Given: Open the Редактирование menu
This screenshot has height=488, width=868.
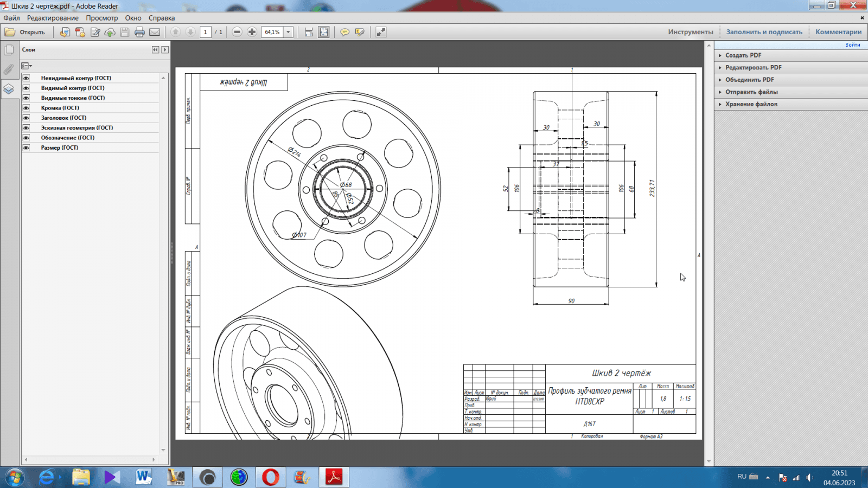Looking at the screenshot, I should click(53, 18).
